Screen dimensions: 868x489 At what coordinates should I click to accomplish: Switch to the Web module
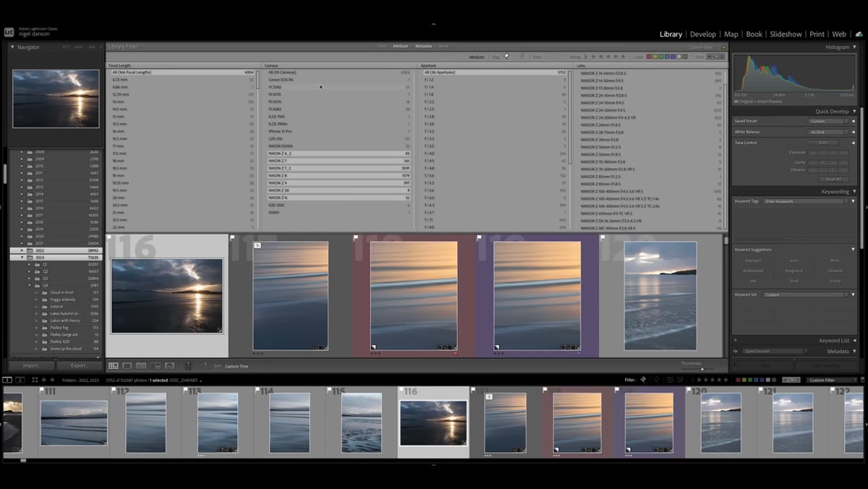(839, 34)
